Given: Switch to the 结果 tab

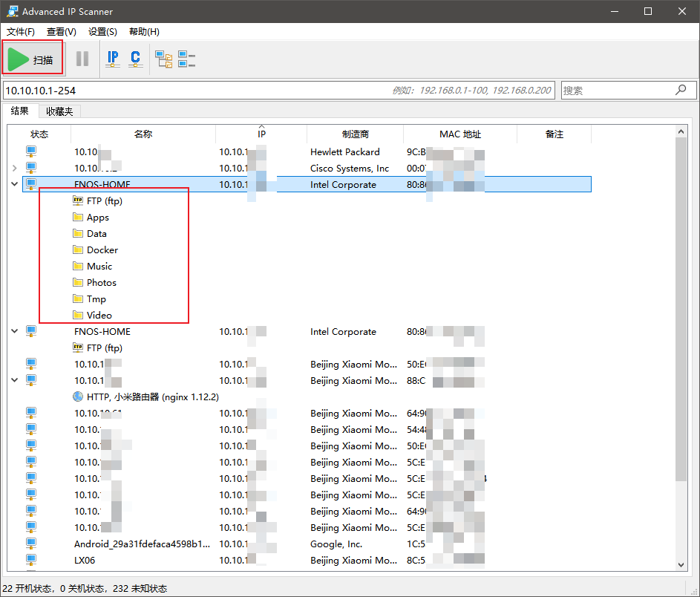Looking at the screenshot, I should click(x=19, y=111).
